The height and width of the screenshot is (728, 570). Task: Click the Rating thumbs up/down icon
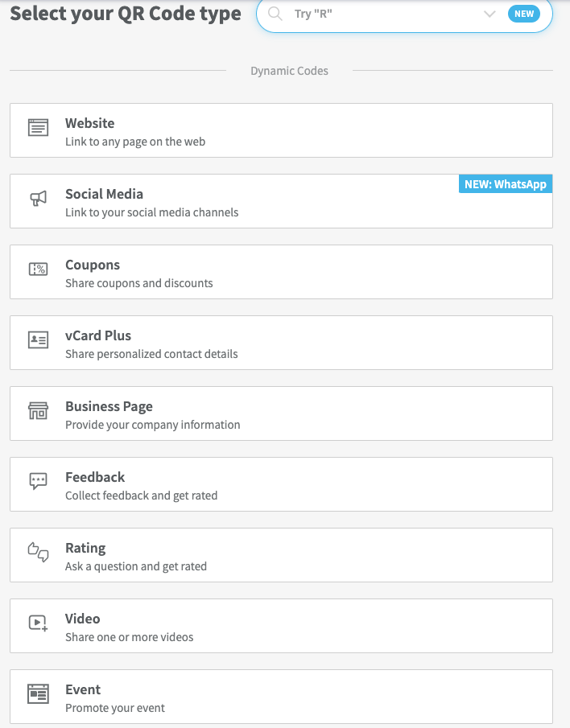(x=38, y=552)
